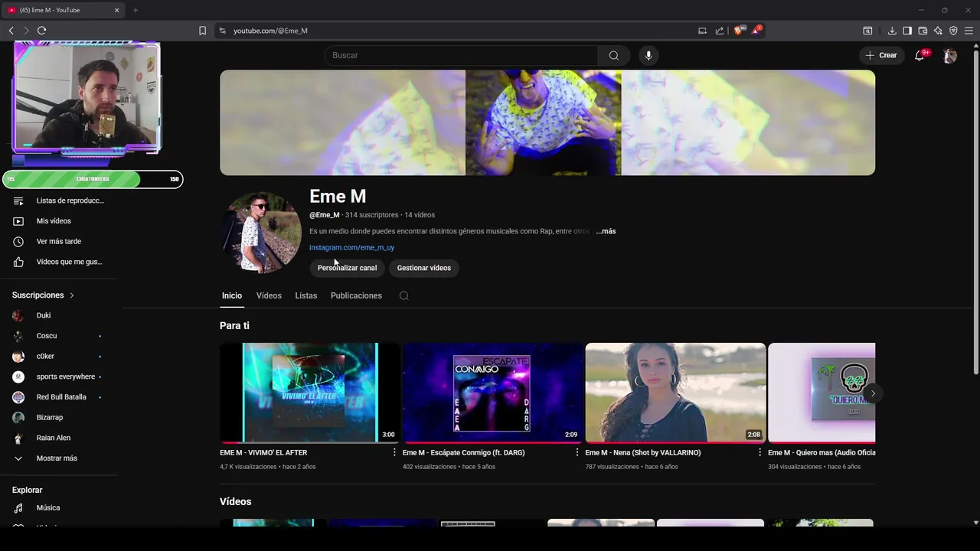Screen dimensions: 980x551
Task: Open options for VIVIMO' EL AFTER video
Action: coord(394,452)
